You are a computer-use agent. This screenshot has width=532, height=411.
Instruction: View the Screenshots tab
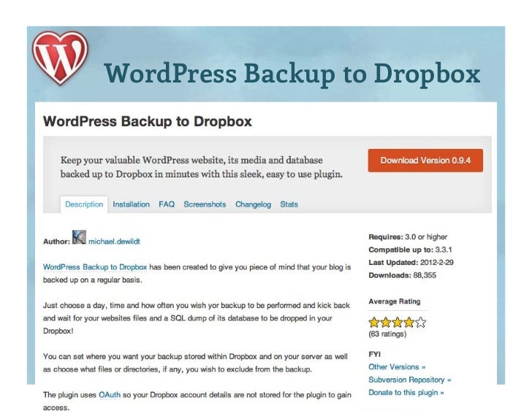(205, 204)
